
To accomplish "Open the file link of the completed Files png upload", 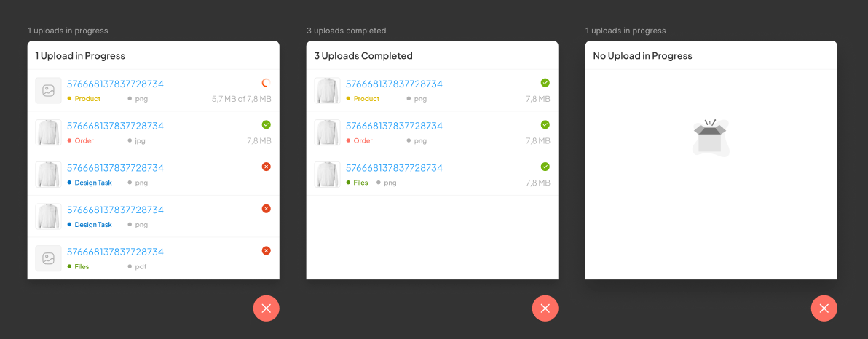I will [394, 168].
